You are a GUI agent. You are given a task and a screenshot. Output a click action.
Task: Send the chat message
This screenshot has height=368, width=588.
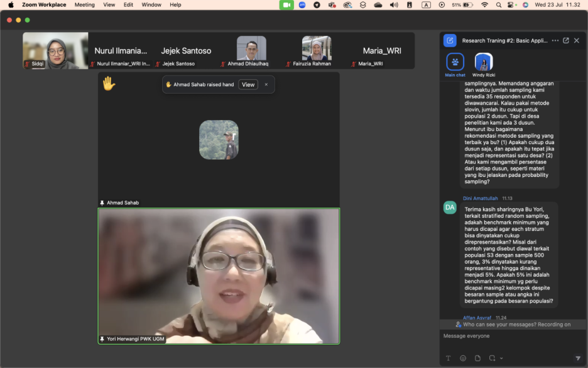click(x=578, y=358)
